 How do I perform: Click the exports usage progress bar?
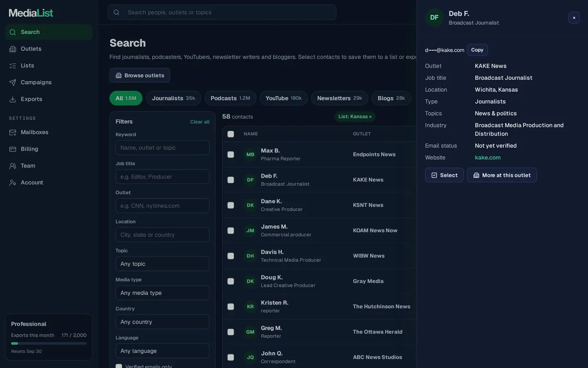tap(49, 343)
